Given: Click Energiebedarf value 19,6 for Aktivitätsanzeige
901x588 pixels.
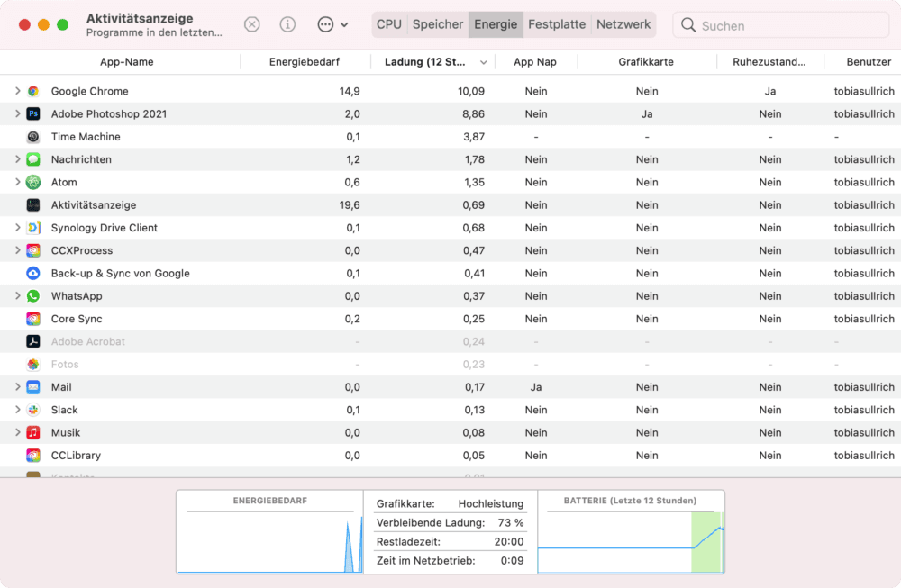Looking at the screenshot, I should (350, 205).
